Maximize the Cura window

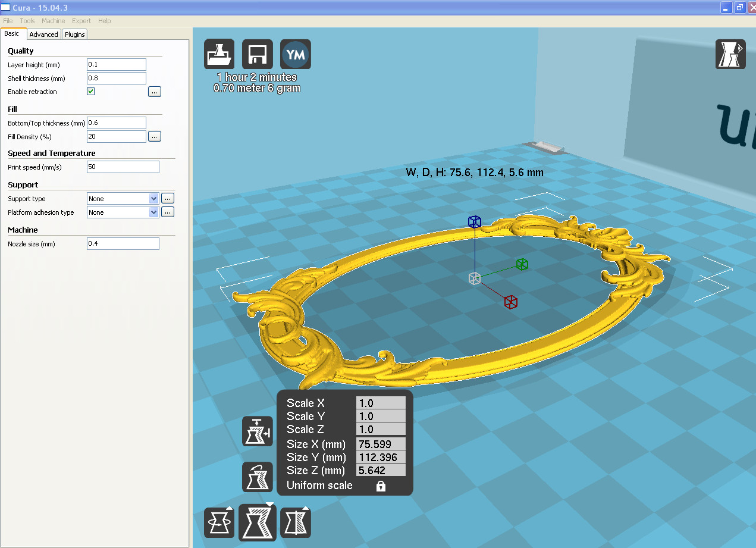pyautogui.click(x=740, y=7)
